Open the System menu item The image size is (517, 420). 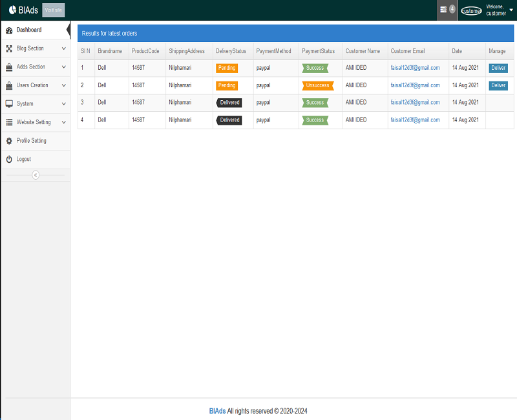(x=25, y=104)
